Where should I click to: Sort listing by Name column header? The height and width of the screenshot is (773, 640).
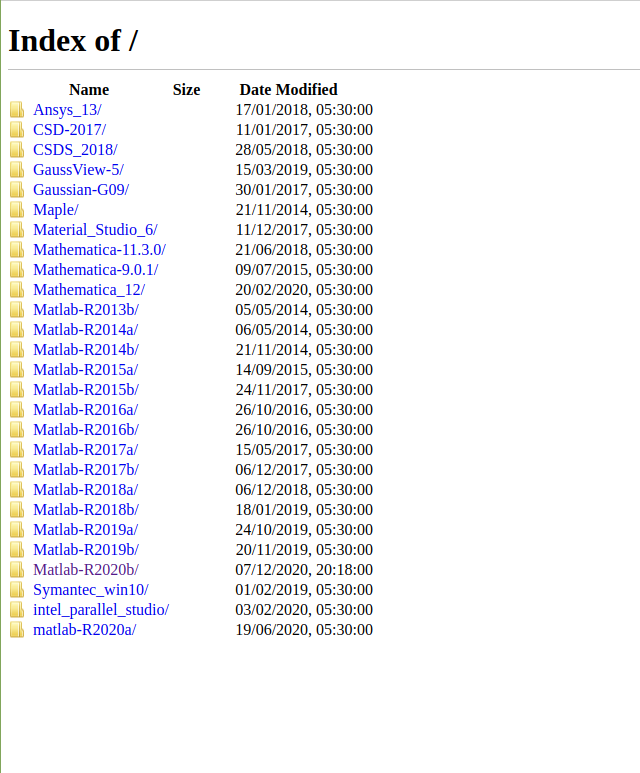click(89, 90)
